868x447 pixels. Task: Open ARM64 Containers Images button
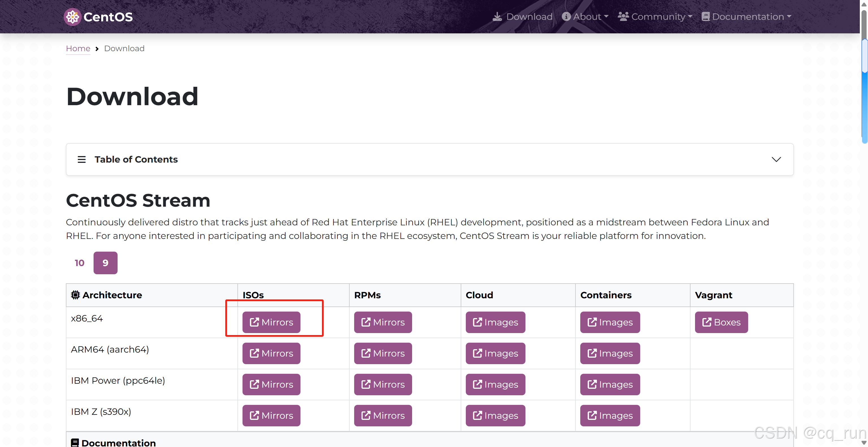[x=610, y=353]
